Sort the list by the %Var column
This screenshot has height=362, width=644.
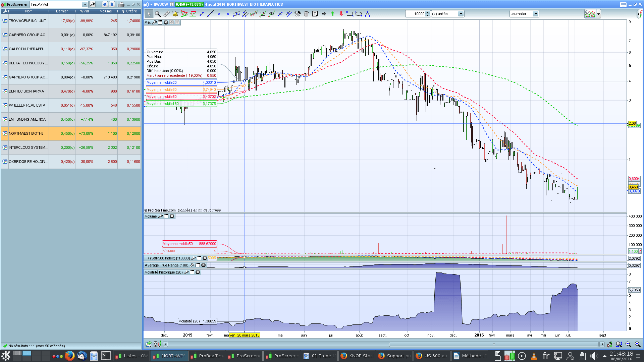(85, 11)
